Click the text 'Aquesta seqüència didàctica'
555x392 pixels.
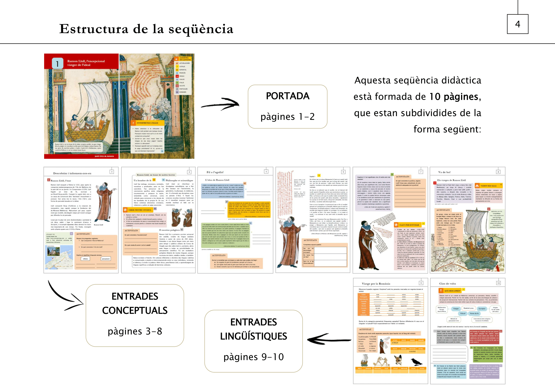pyautogui.click(x=418, y=80)
